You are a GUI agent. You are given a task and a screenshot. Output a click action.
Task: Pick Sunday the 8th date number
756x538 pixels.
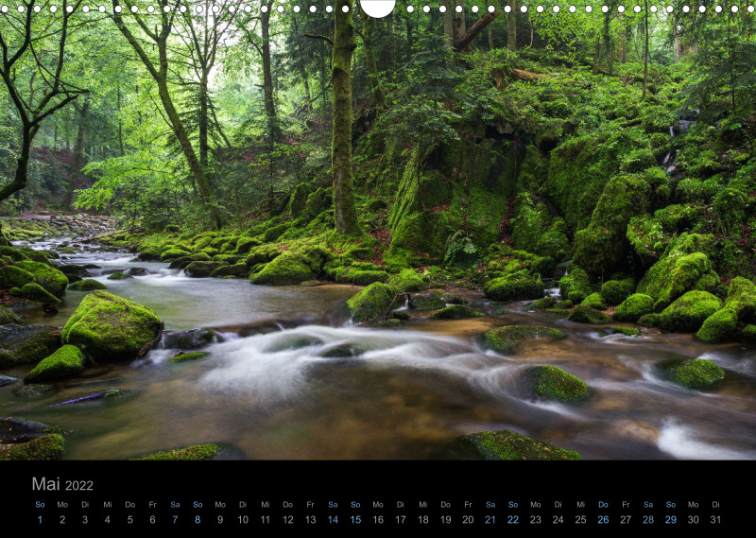click(198, 520)
